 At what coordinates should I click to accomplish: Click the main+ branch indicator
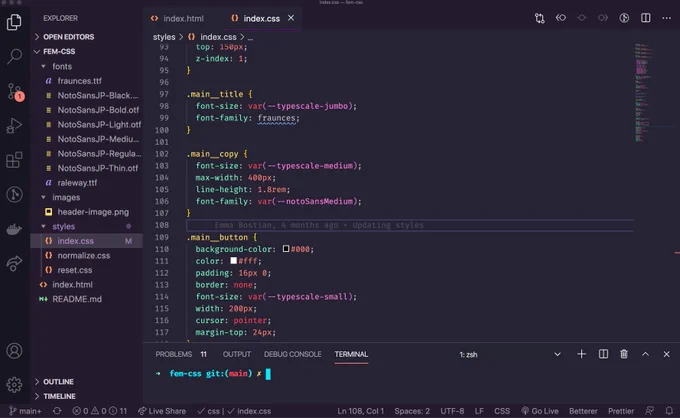25,411
